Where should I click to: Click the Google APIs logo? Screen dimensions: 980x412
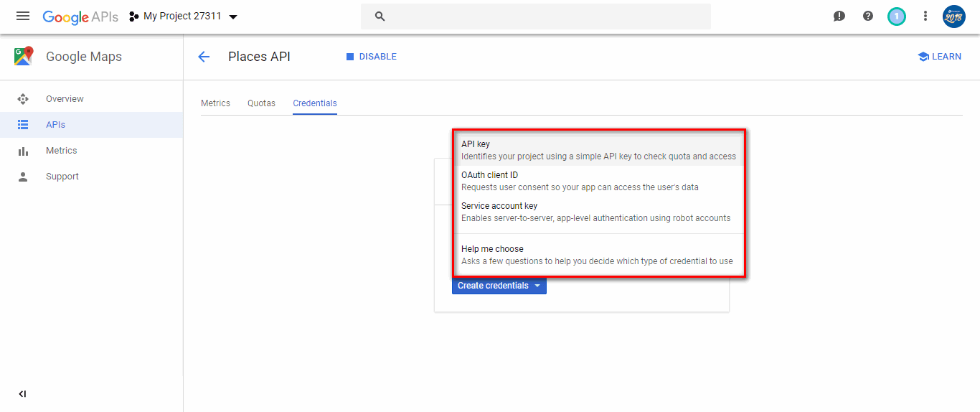point(80,17)
